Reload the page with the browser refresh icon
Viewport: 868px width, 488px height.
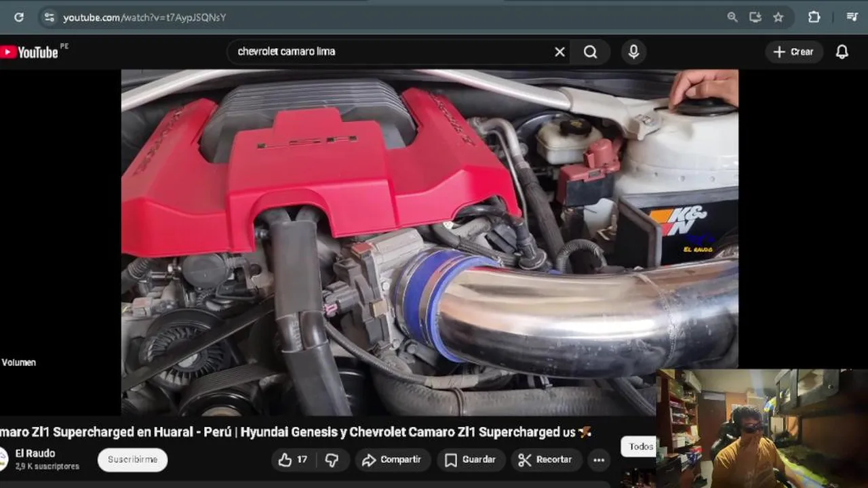click(x=19, y=18)
